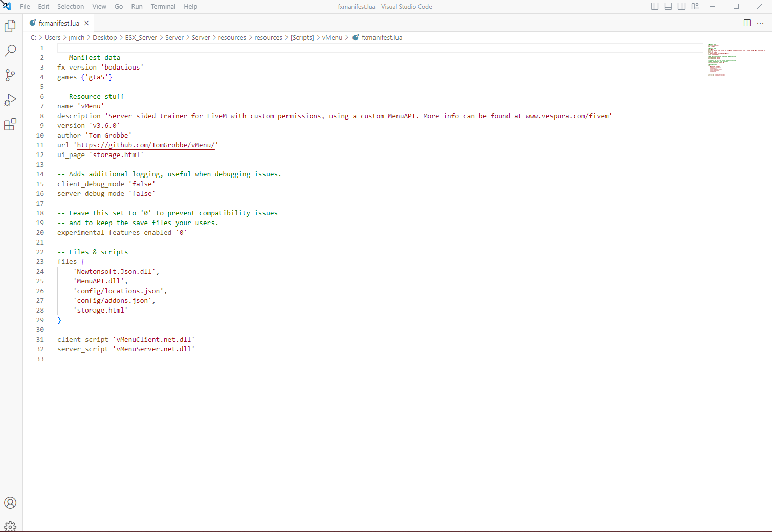Screen dimensions: 772x532
Task: Open the Run and Debug view
Action: pos(10,100)
